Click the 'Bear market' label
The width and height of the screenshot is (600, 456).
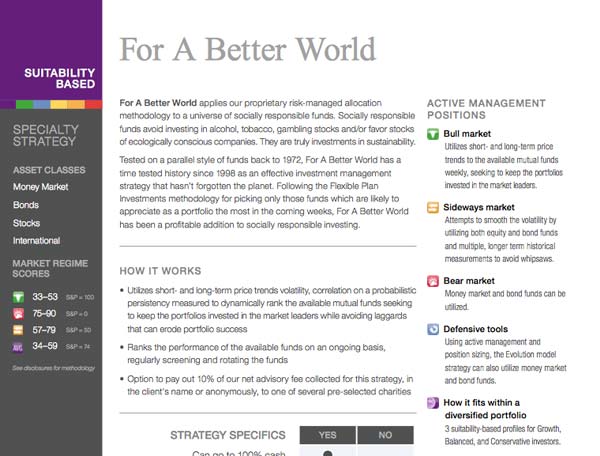(469, 281)
